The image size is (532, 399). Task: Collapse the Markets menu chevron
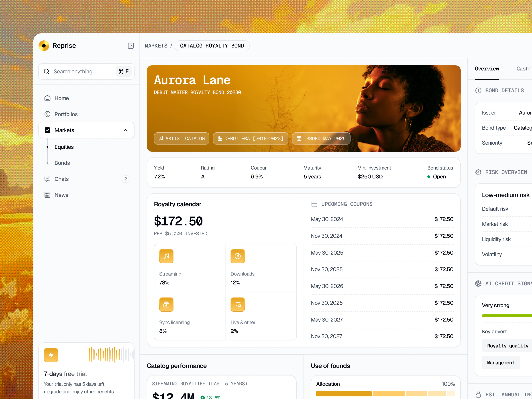point(125,130)
